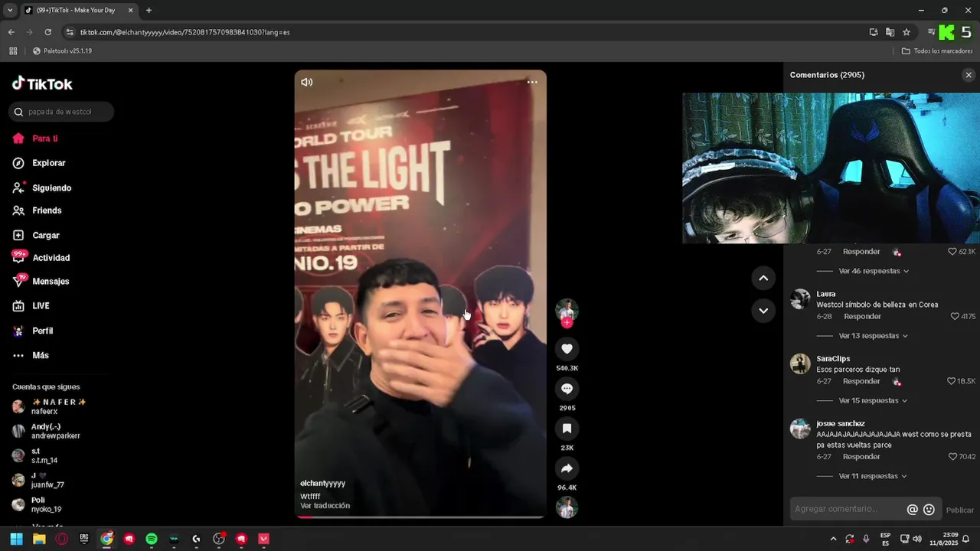
Task: Click Responder on josue sanchez's comment
Action: [861, 457]
